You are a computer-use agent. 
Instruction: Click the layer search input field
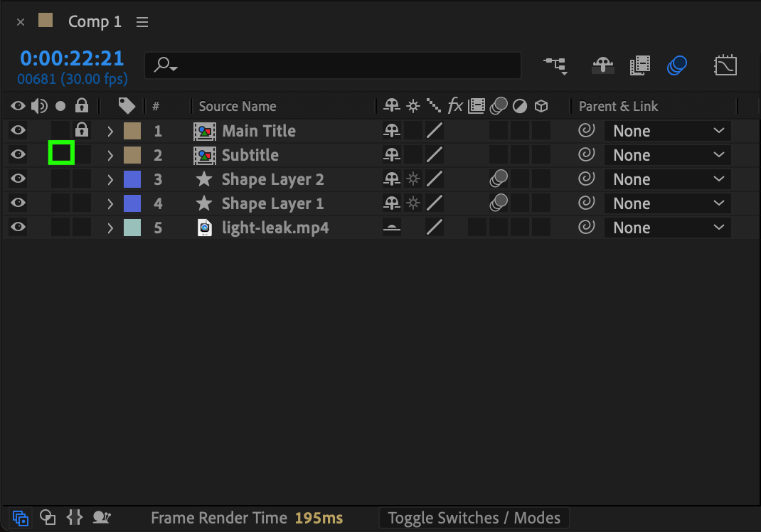click(333, 65)
